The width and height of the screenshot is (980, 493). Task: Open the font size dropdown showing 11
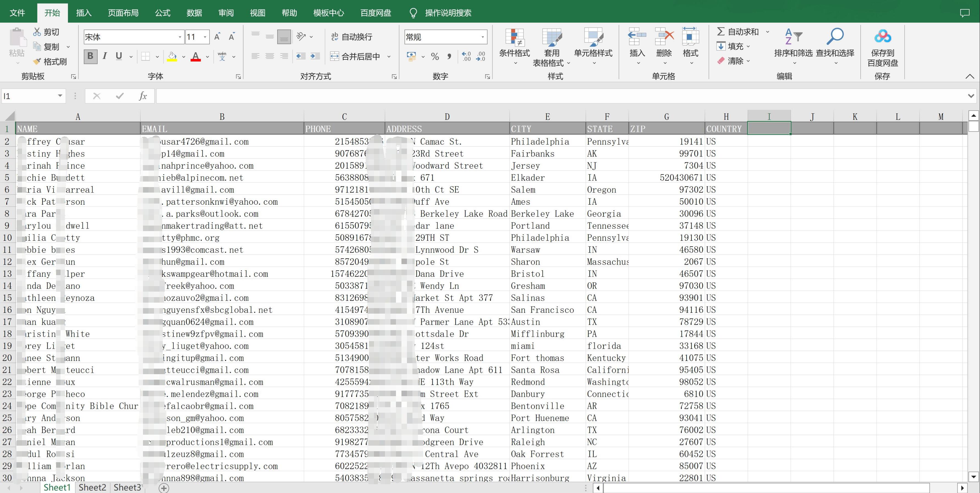(205, 37)
